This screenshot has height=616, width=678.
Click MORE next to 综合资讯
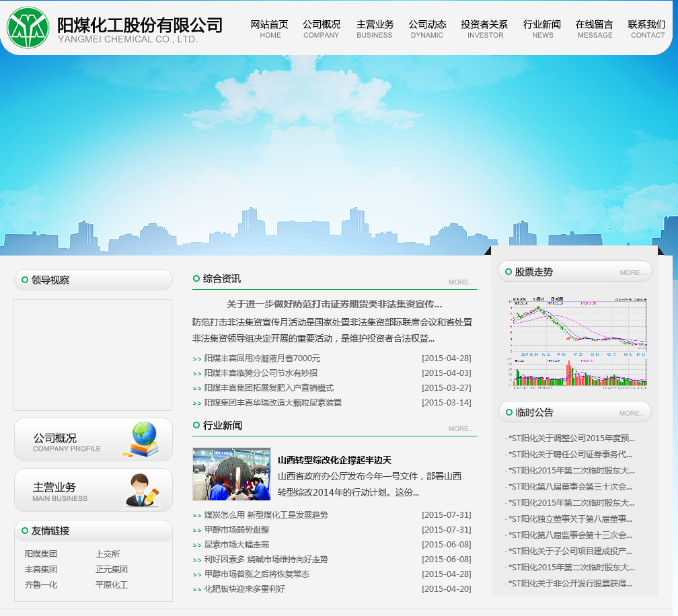(461, 282)
